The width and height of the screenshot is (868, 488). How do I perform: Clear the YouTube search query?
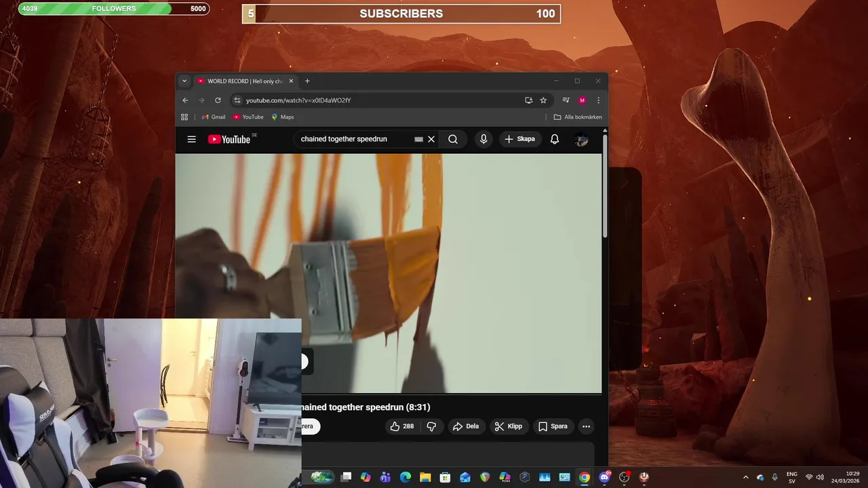click(431, 139)
